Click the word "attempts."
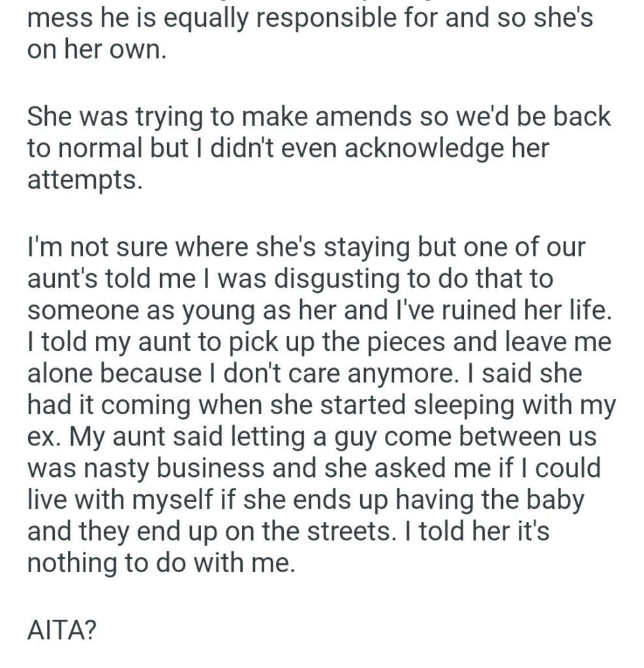Image resolution: width=644 pixels, height=668 pixels. [84, 179]
